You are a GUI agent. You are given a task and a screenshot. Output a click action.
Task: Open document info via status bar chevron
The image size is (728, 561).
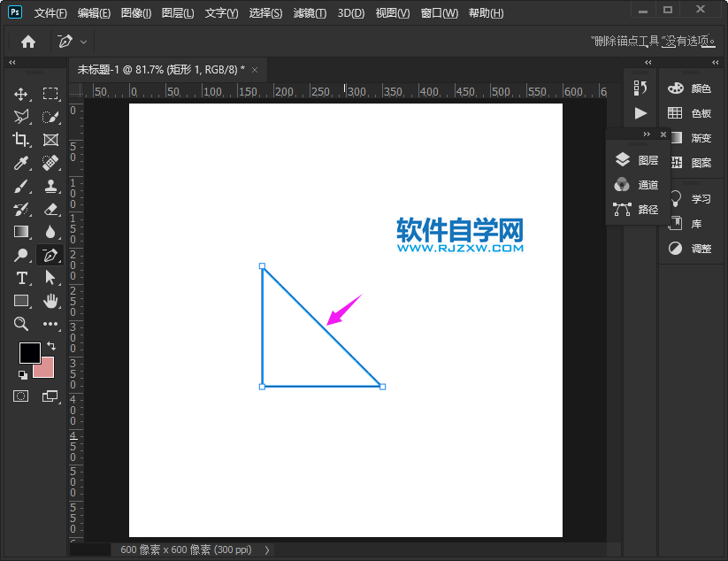tap(266, 549)
